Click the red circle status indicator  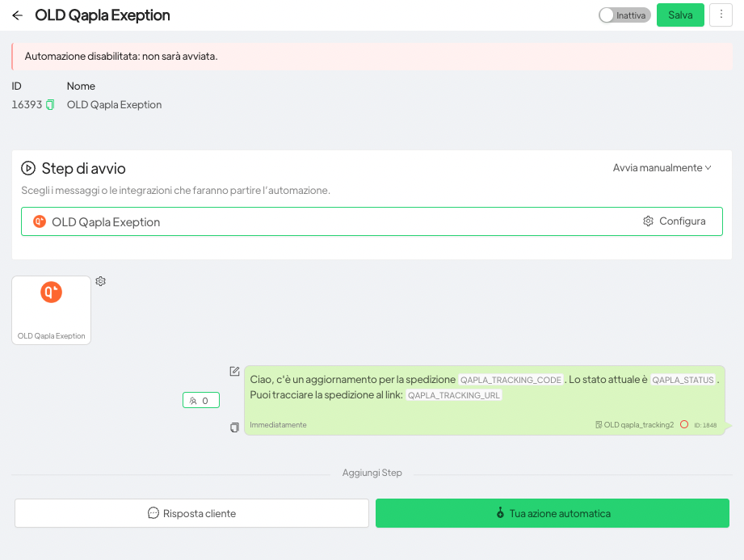click(683, 424)
